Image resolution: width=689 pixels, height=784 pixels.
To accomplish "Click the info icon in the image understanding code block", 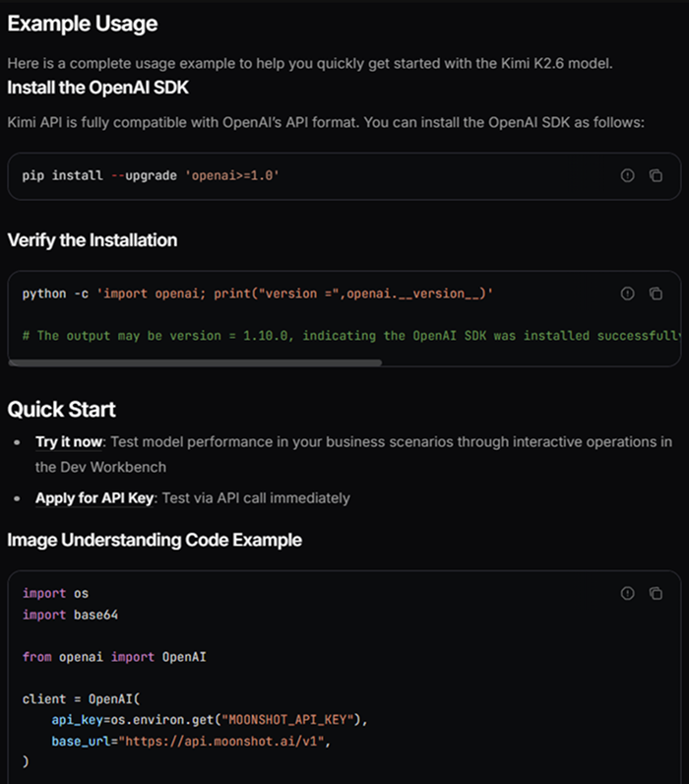I will pyautogui.click(x=628, y=594).
